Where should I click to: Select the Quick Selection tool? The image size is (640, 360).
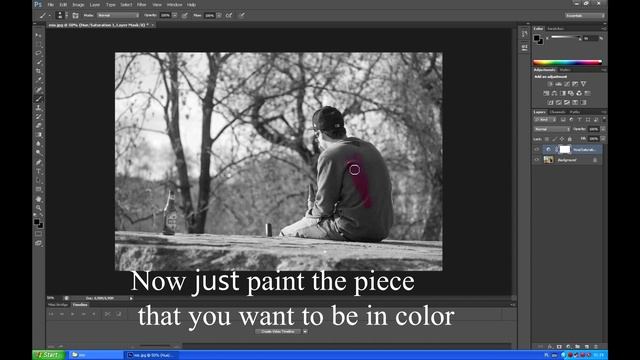click(x=38, y=62)
